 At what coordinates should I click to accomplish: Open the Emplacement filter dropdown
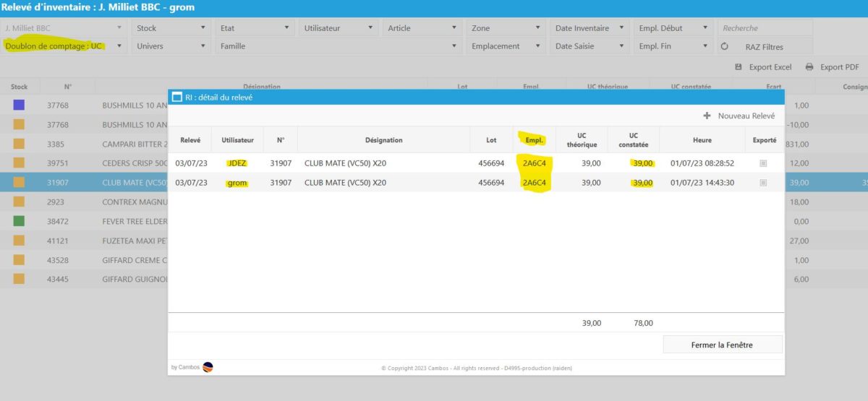(505, 46)
